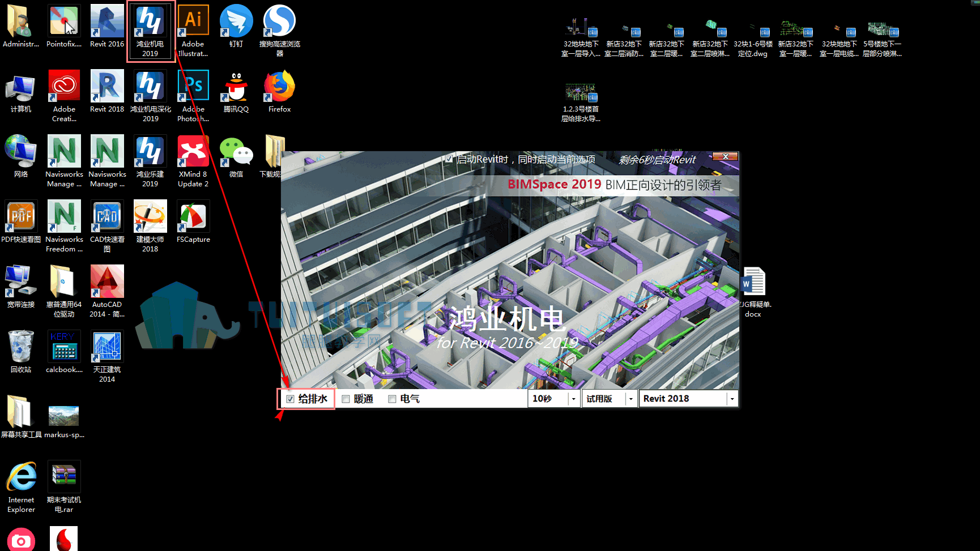Open the 腾讯QQ desktop icon
Viewport: 980px width, 551px height.
pos(236,91)
